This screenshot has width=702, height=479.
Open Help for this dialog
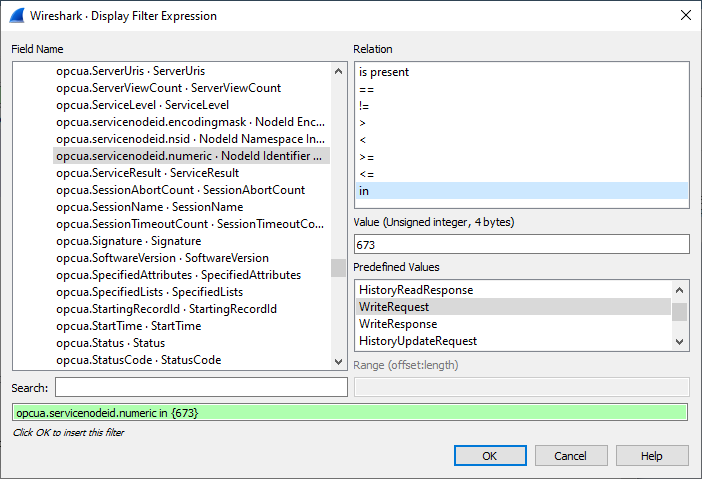coord(652,456)
